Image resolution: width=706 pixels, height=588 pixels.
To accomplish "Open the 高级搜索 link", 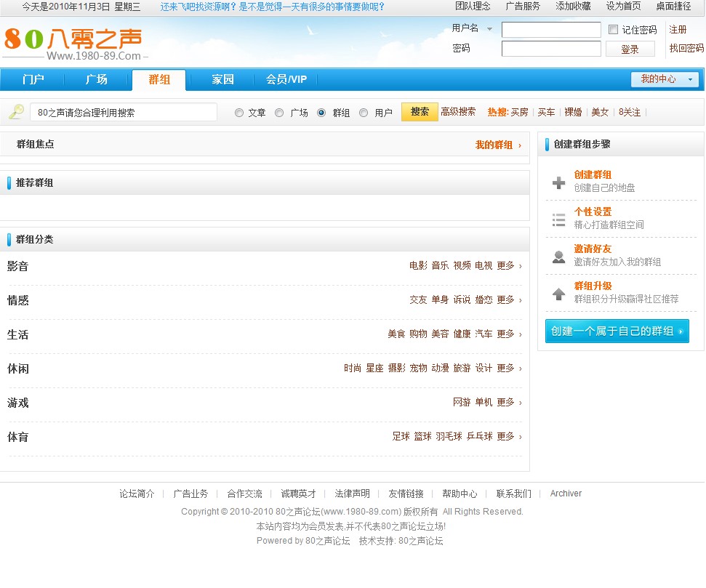I will (x=458, y=112).
